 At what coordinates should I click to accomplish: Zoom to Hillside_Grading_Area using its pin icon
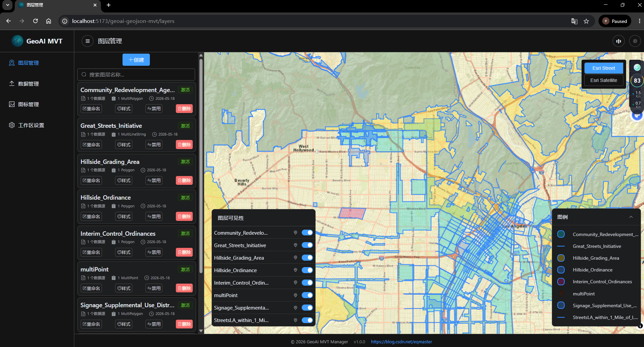(x=295, y=258)
